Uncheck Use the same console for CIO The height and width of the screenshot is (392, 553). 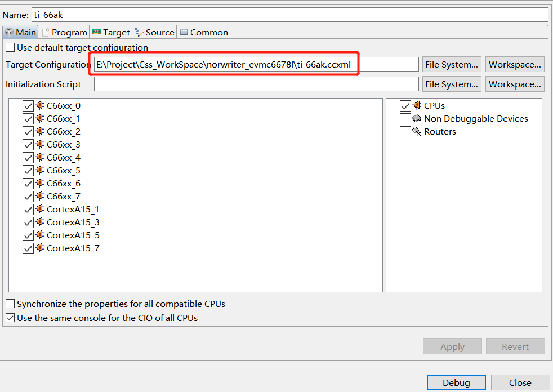point(10,317)
